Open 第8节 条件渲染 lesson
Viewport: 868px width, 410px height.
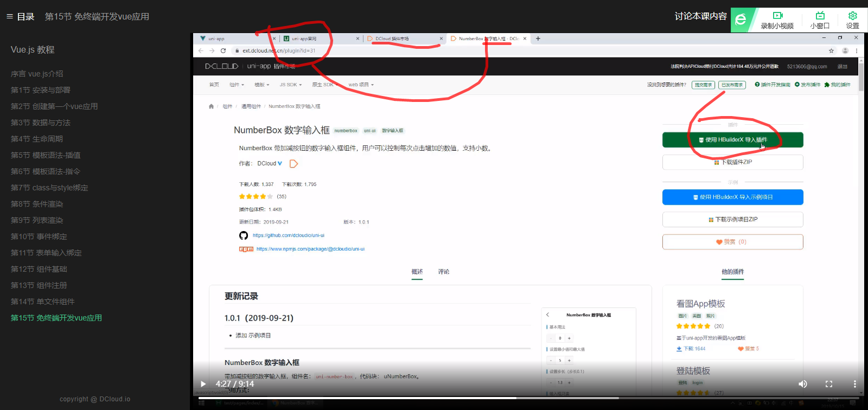(37, 204)
